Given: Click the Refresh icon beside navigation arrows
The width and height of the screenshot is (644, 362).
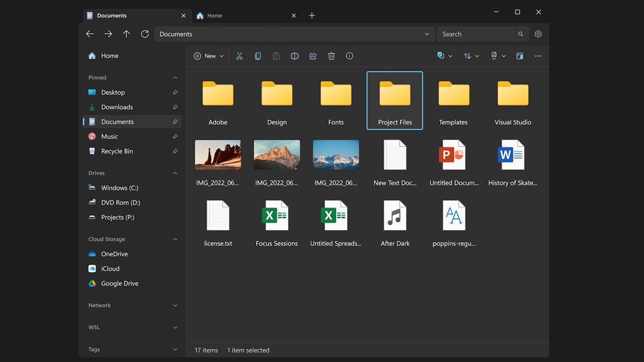Looking at the screenshot, I should pyautogui.click(x=145, y=34).
